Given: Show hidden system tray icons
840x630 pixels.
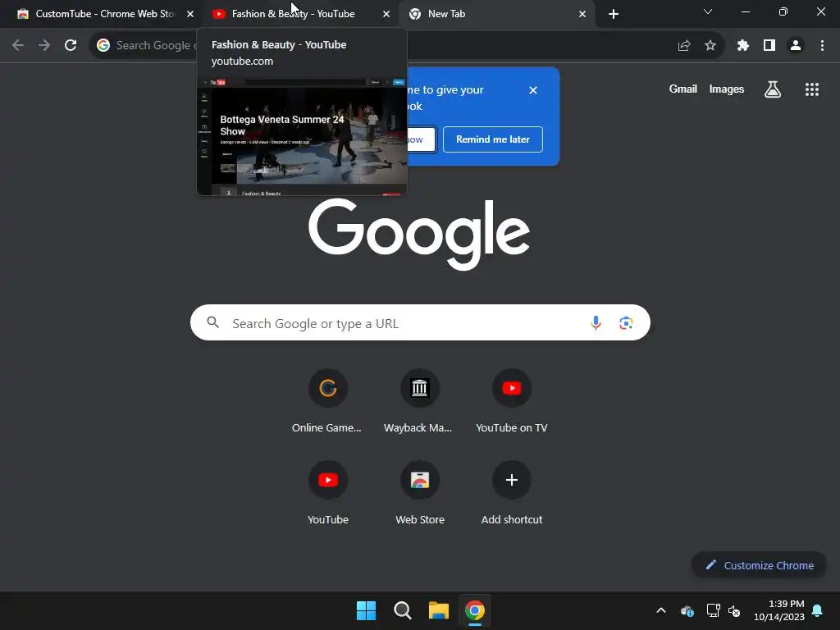Looking at the screenshot, I should coord(661,610).
